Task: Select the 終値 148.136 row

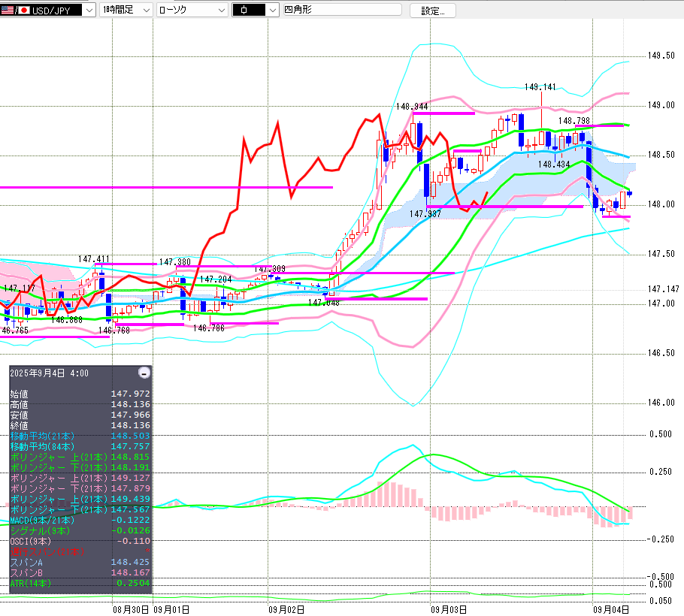Action: 80,425
